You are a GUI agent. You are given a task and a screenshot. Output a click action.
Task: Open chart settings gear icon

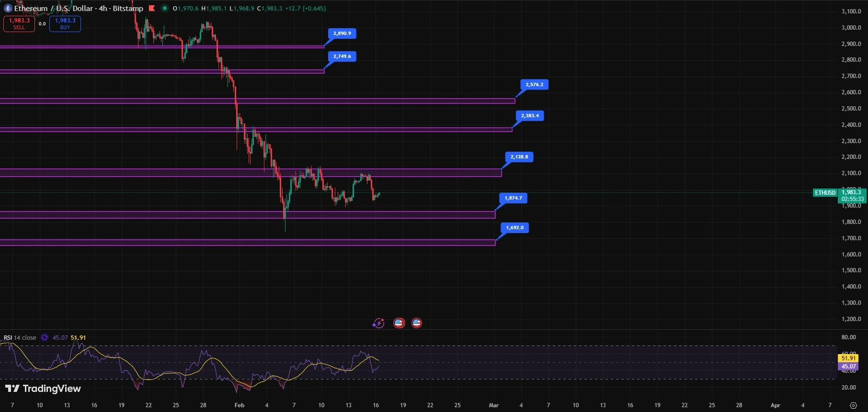[853, 405]
